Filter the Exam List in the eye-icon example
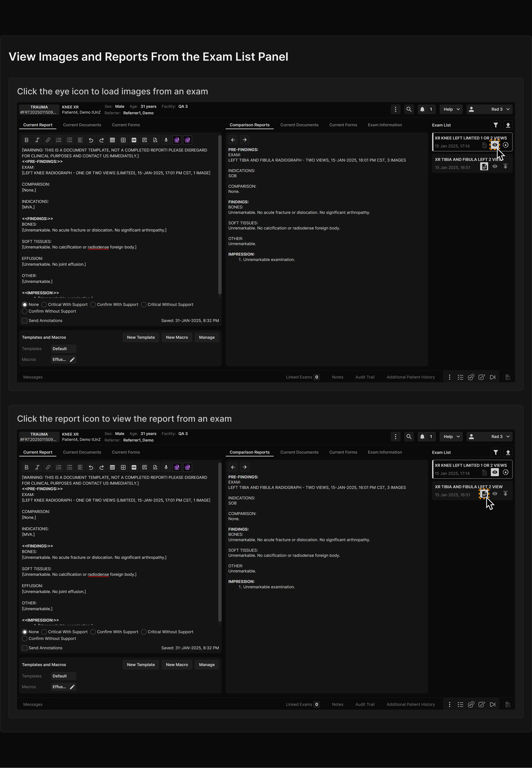The width and height of the screenshot is (532, 768). tap(496, 125)
